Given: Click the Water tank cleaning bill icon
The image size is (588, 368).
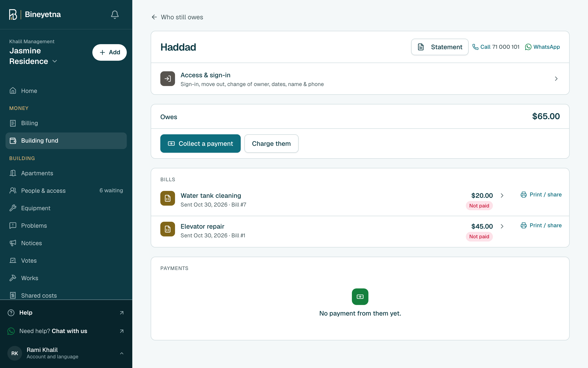Looking at the screenshot, I should point(168,198).
